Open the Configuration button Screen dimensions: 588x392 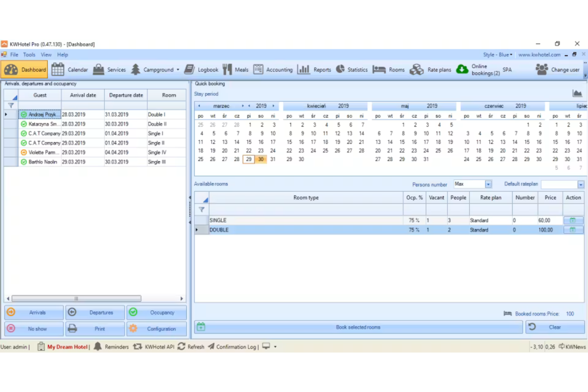point(157,328)
